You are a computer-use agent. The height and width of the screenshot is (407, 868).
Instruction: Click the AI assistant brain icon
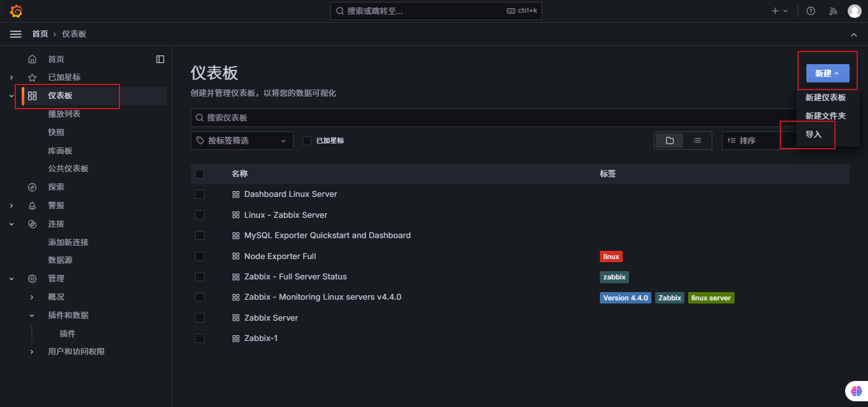(856, 392)
